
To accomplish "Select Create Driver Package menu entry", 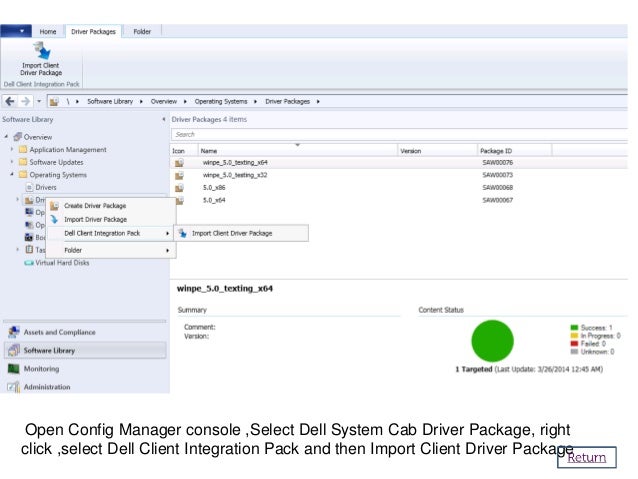I will point(95,205).
